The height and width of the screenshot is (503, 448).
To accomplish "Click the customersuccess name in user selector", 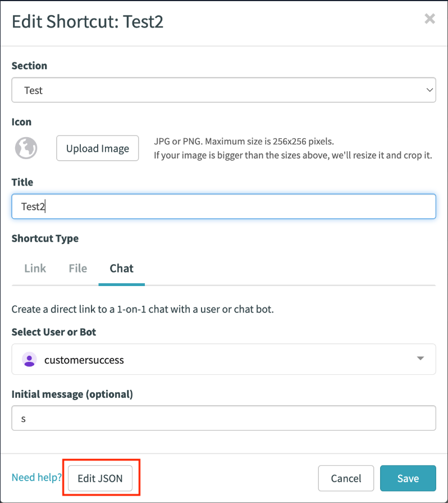I will click(x=84, y=360).
